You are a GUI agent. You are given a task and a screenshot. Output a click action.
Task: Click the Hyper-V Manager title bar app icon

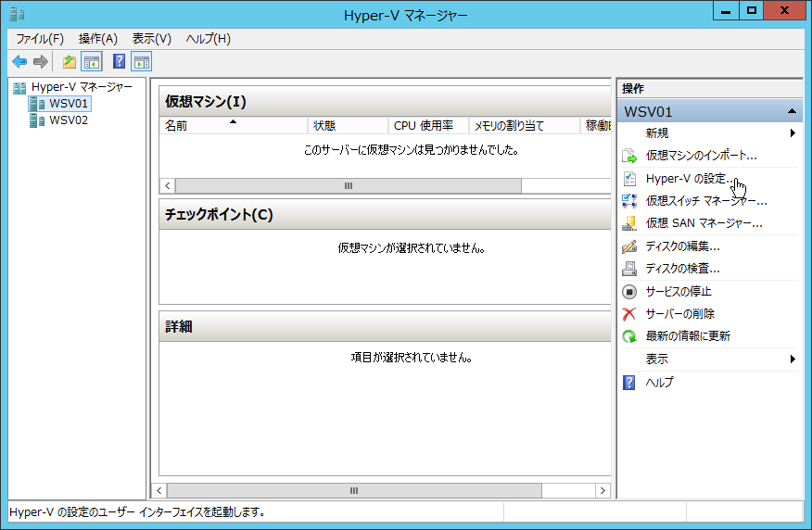tap(17, 14)
